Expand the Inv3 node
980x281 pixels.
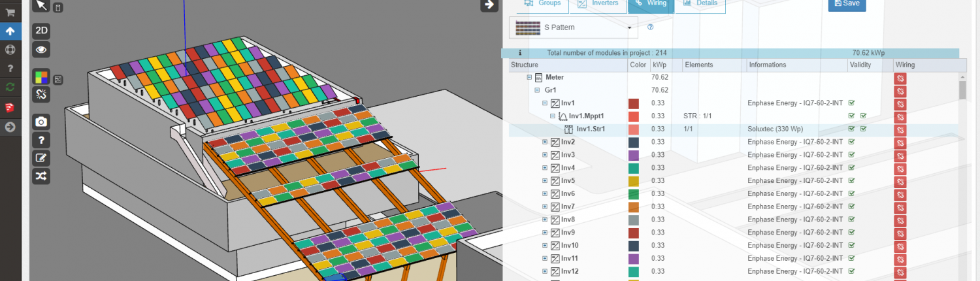coord(545,155)
